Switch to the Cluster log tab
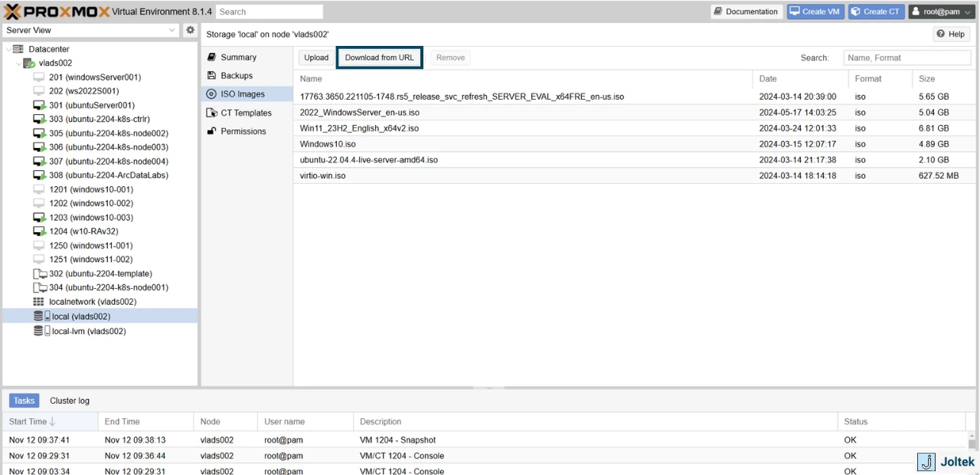This screenshot has height=475, width=980. click(x=70, y=401)
